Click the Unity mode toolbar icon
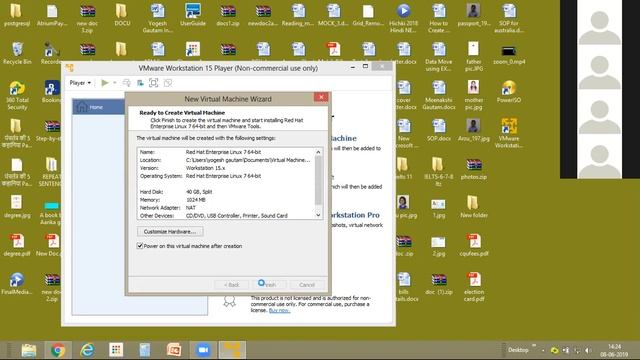The image size is (640, 360). (167, 83)
